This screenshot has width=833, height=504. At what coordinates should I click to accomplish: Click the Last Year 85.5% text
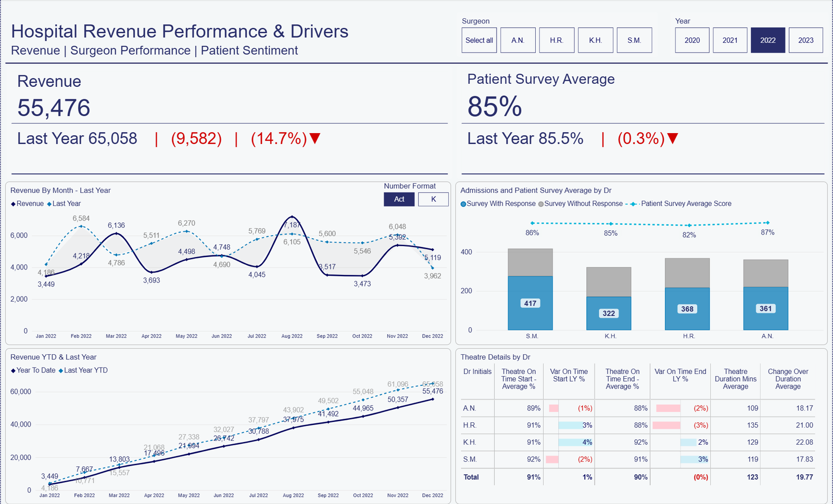coord(525,138)
